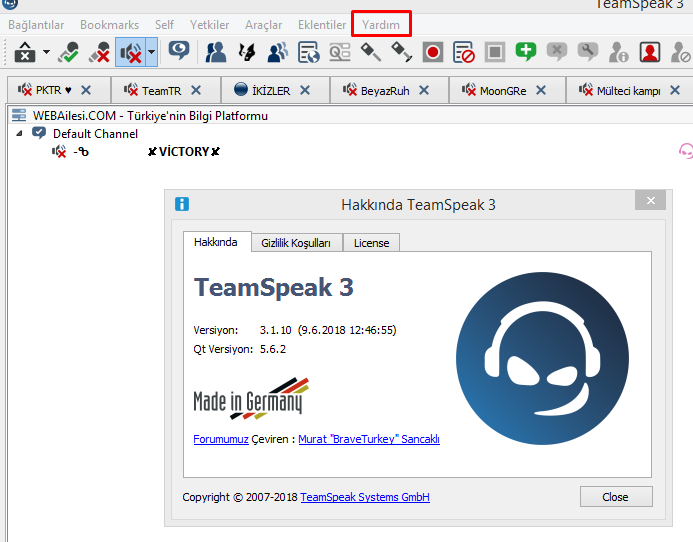The height and width of the screenshot is (542, 693).
Task: Switch to the Mülteci kampı server tab
Action: pos(628,91)
